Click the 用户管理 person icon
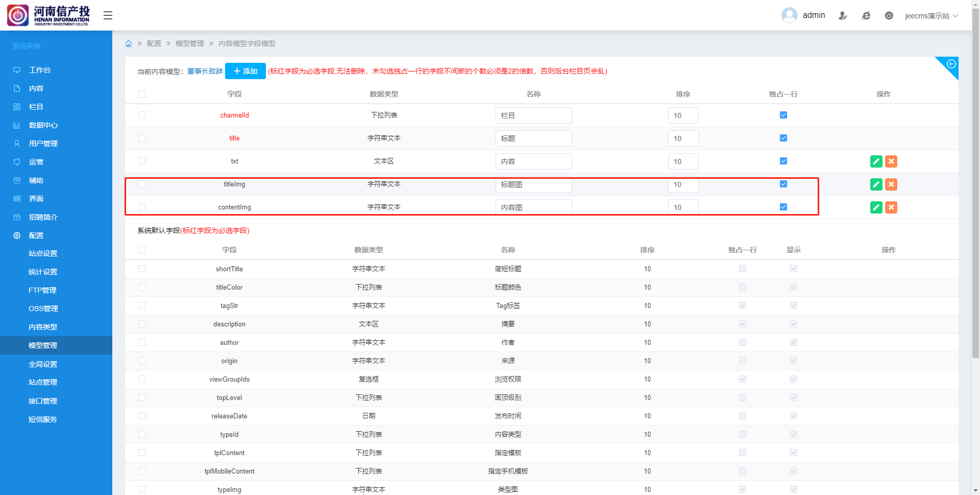980x495 pixels. 17,144
